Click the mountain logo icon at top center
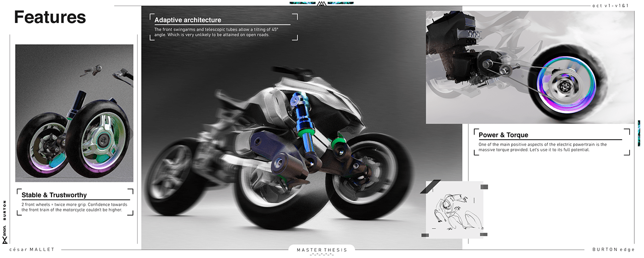This screenshot has height=258, width=644. [321, 3]
